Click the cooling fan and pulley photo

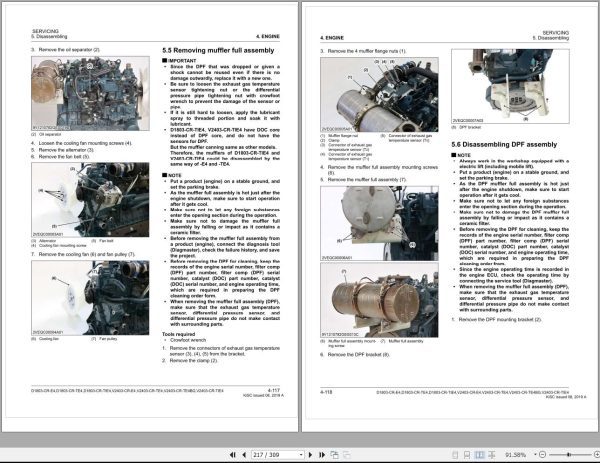click(90, 298)
